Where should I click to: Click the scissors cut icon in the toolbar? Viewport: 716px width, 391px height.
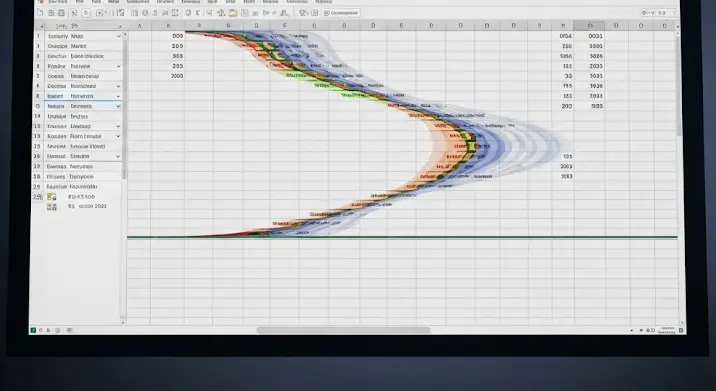[x=74, y=13]
